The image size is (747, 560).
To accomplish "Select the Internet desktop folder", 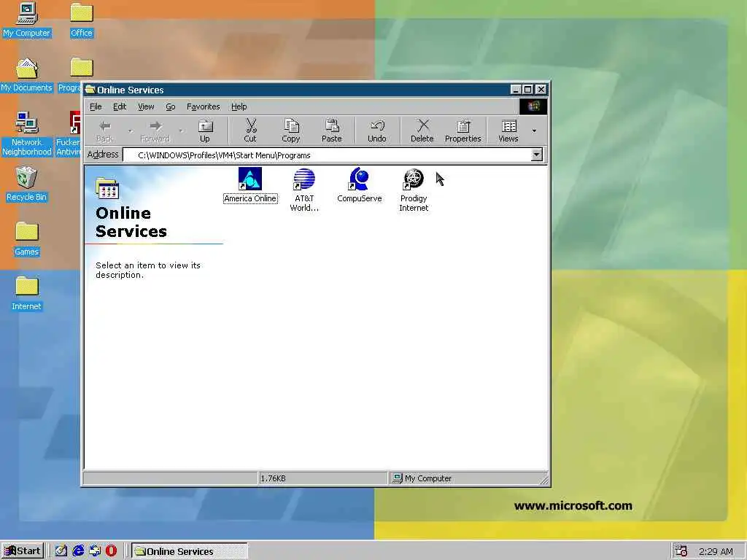I will 27,294.
